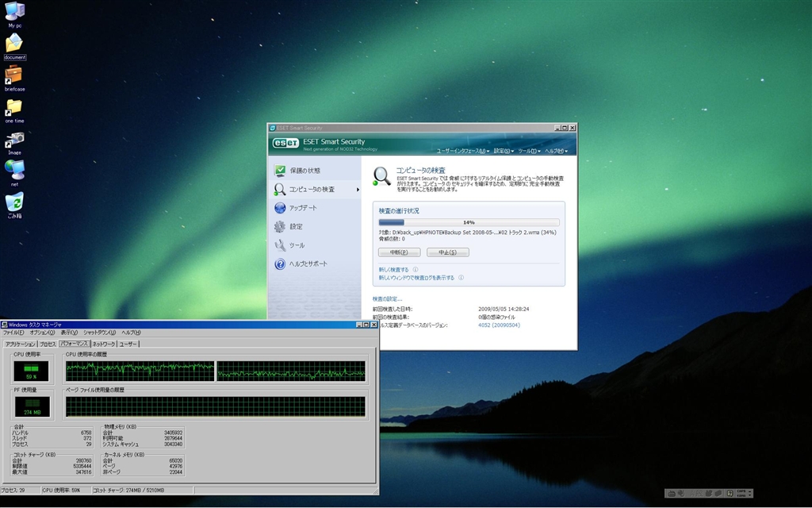Click the scan progress bar showing 14%

click(x=469, y=222)
